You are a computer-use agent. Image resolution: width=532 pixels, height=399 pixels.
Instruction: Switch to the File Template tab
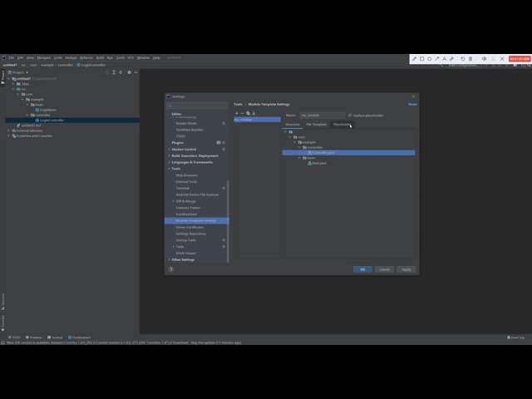[316, 124]
